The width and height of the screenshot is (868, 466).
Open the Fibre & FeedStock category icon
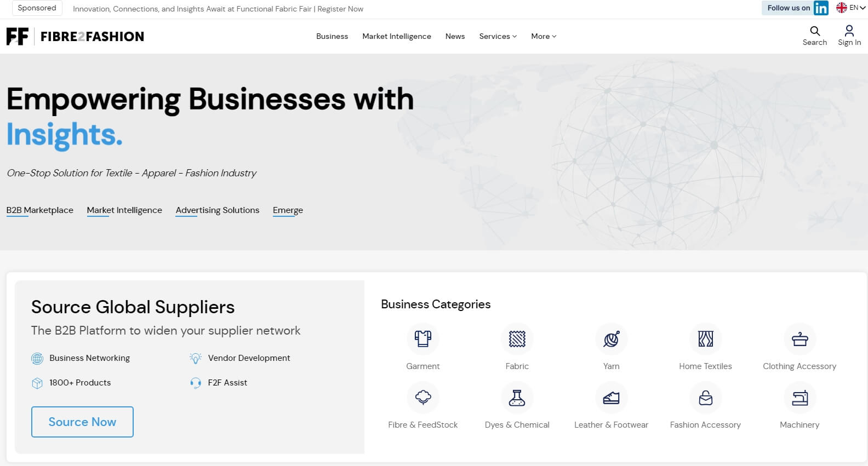pyautogui.click(x=422, y=398)
